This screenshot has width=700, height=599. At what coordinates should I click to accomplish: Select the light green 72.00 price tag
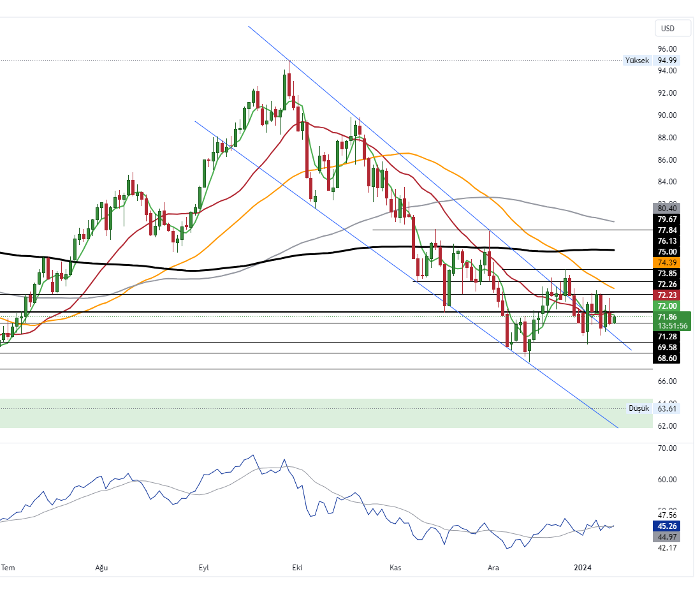[667, 306]
